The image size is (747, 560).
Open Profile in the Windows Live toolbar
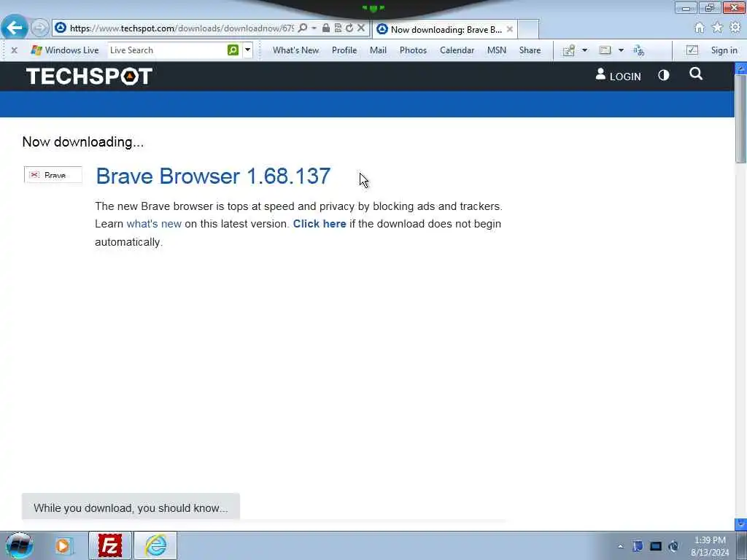pos(344,50)
